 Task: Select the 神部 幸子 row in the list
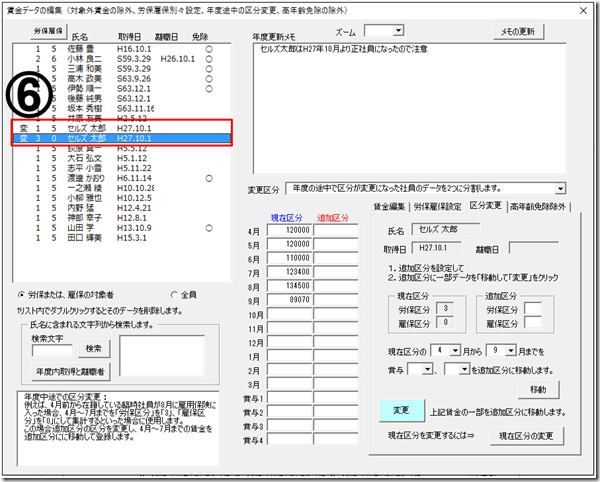122,218
